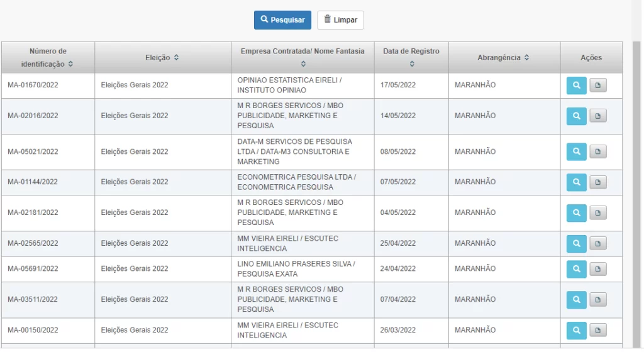The height and width of the screenshot is (352, 644).
Task: Click company OPINIAO ESTATISTICA EIRELI / INSTITUTO OPINIAO
Action: coord(289,85)
